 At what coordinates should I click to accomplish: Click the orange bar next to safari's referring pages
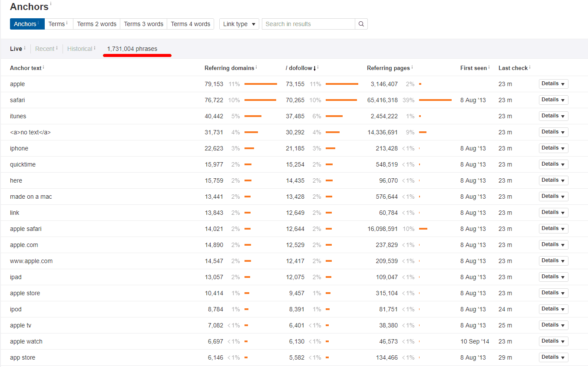(435, 100)
